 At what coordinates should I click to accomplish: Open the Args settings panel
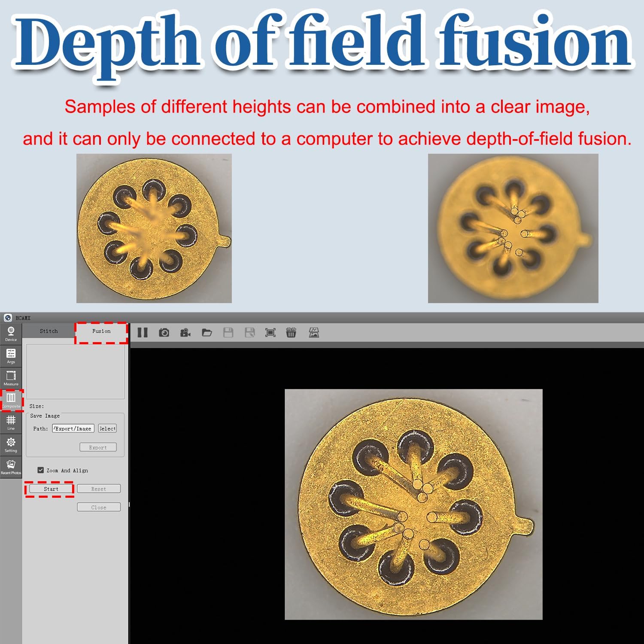point(11,356)
